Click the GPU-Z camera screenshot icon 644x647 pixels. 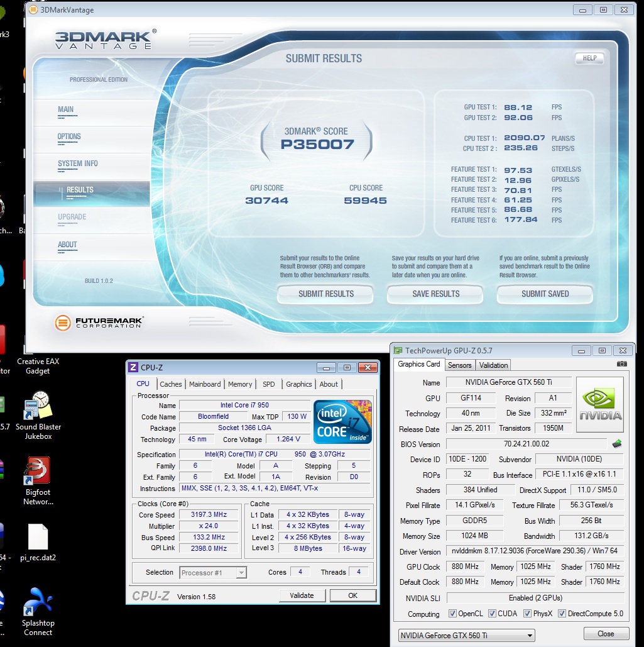tap(622, 364)
